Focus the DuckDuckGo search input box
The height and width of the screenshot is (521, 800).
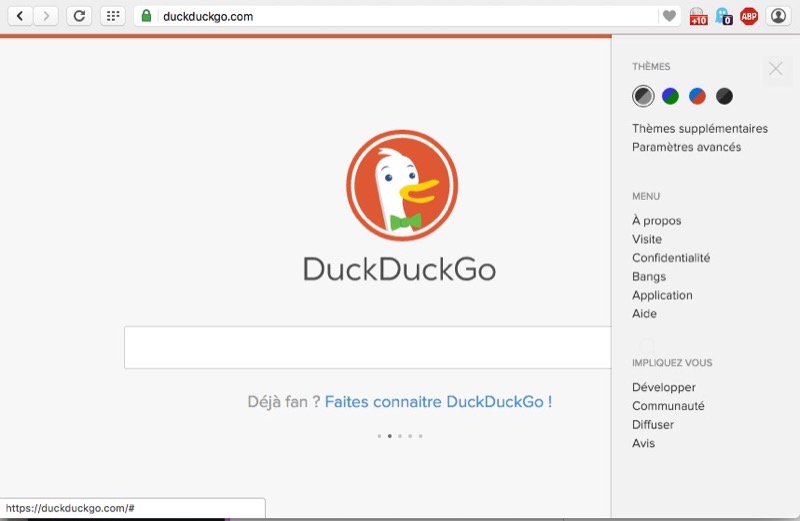point(367,348)
